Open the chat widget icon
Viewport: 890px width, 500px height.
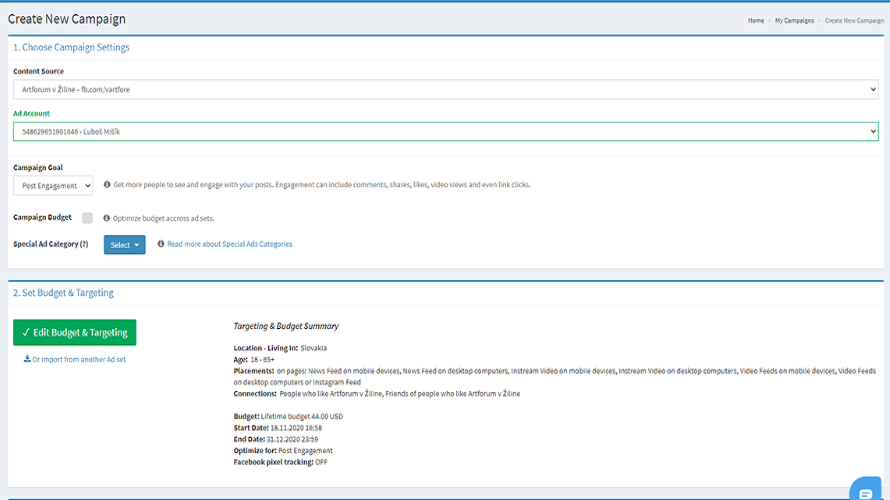866,490
